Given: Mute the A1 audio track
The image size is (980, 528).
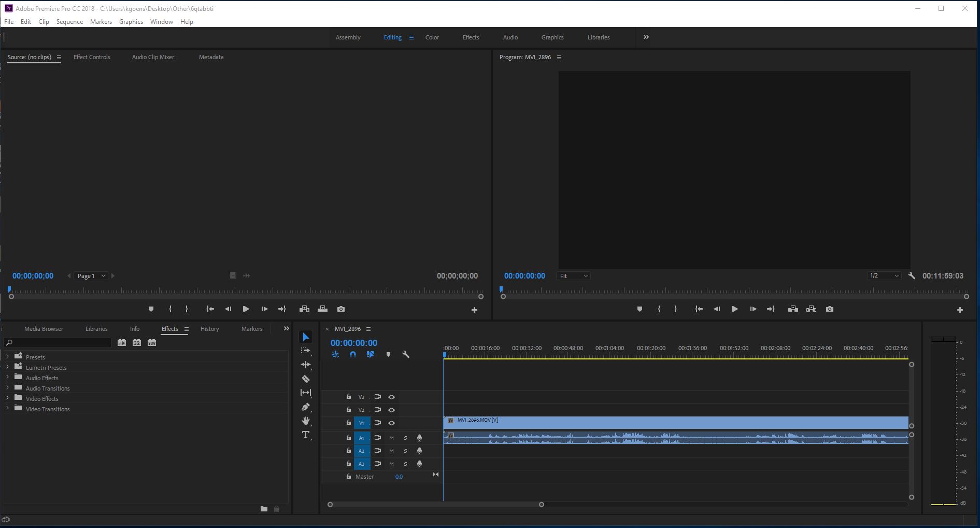Looking at the screenshot, I should pos(391,438).
